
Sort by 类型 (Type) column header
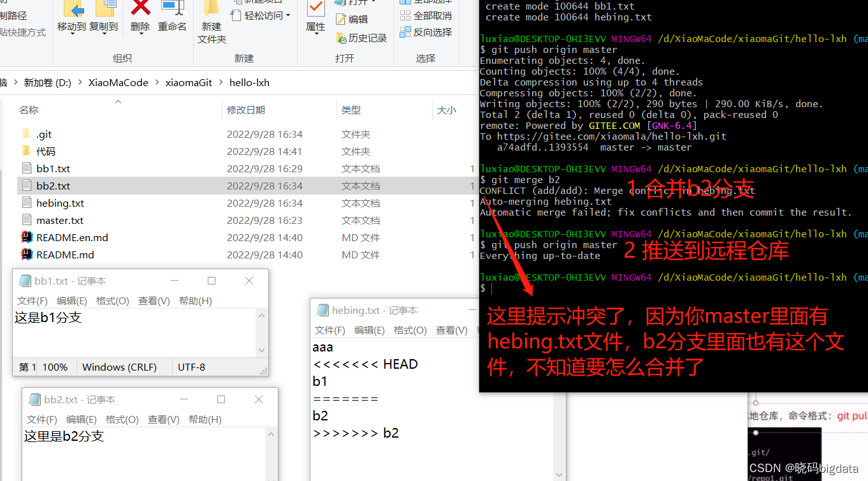tap(351, 110)
